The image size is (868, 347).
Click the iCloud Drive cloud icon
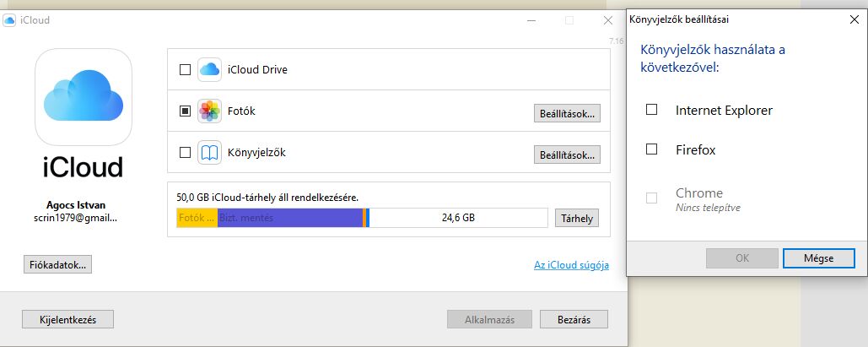click(x=210, y=70)
